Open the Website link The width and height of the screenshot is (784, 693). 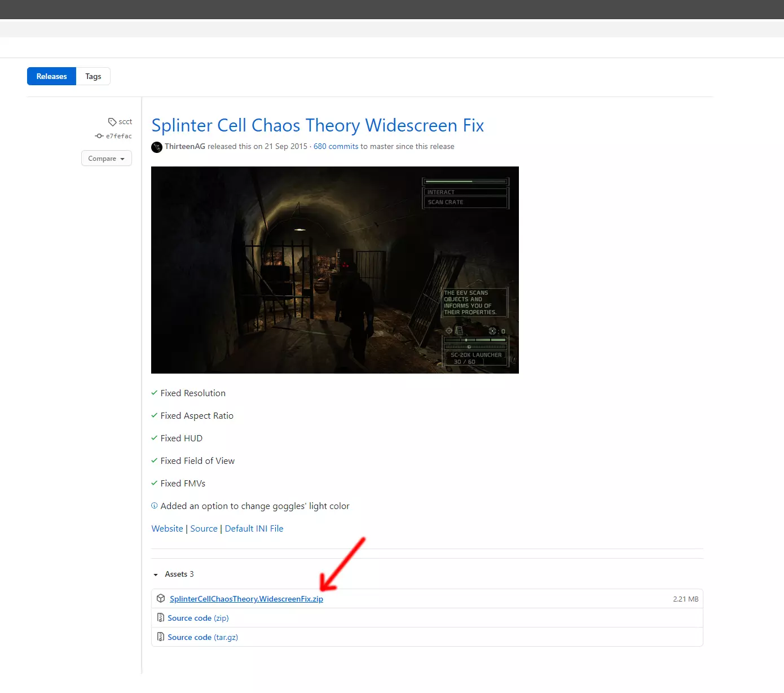point(168,529)
